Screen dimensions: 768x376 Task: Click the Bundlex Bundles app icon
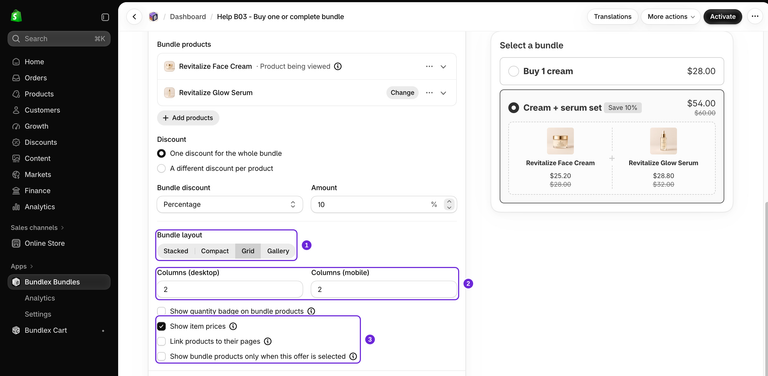(x=16, y=282)
